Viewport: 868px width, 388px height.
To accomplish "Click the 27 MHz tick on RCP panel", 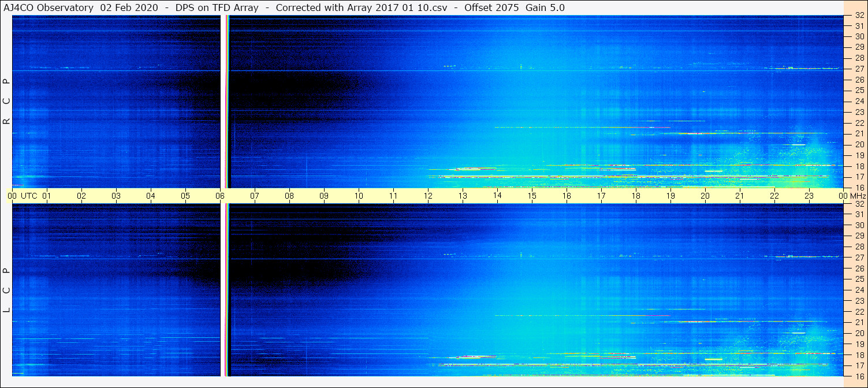I will 859,69.
